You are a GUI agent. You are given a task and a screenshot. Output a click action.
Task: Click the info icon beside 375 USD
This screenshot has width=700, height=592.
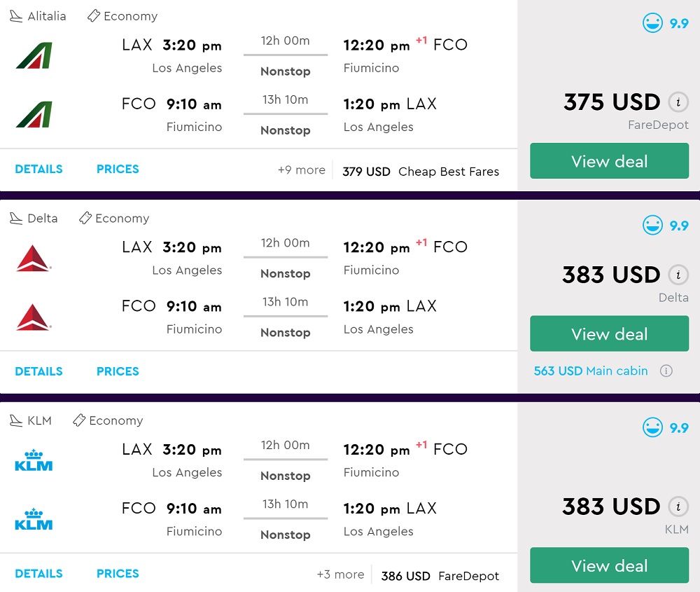677,102
